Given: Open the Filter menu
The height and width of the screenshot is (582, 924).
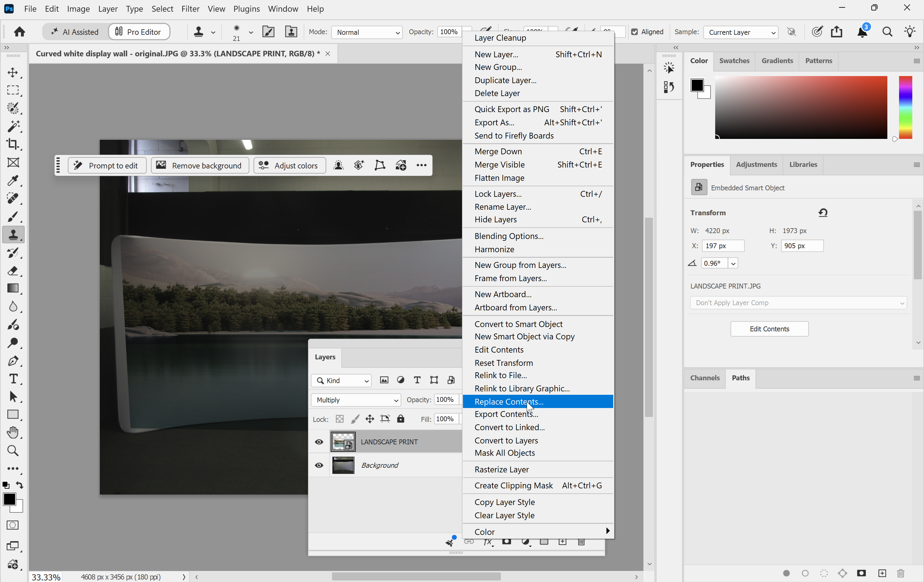Looking at the screenshot, I should (x=190, y=8).
